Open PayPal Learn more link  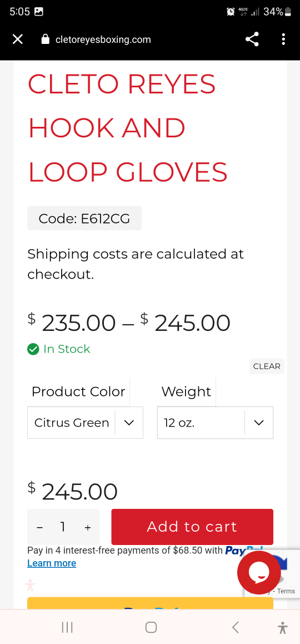tap(52, 563)
